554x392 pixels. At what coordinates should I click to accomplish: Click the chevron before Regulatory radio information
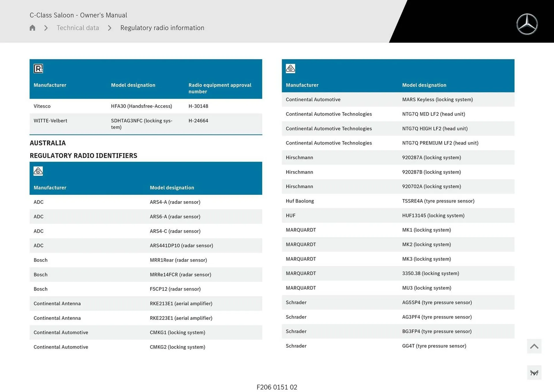[x=110, y=28]
